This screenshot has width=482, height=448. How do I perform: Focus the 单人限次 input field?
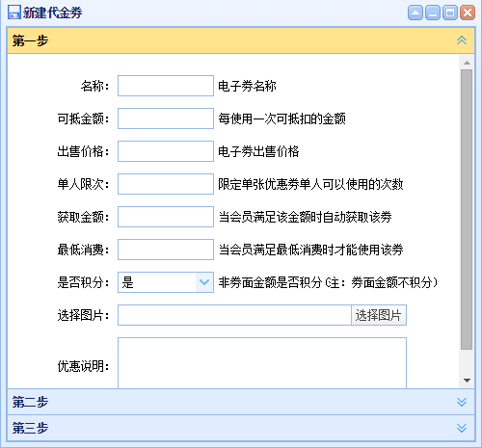pos(166,184)
